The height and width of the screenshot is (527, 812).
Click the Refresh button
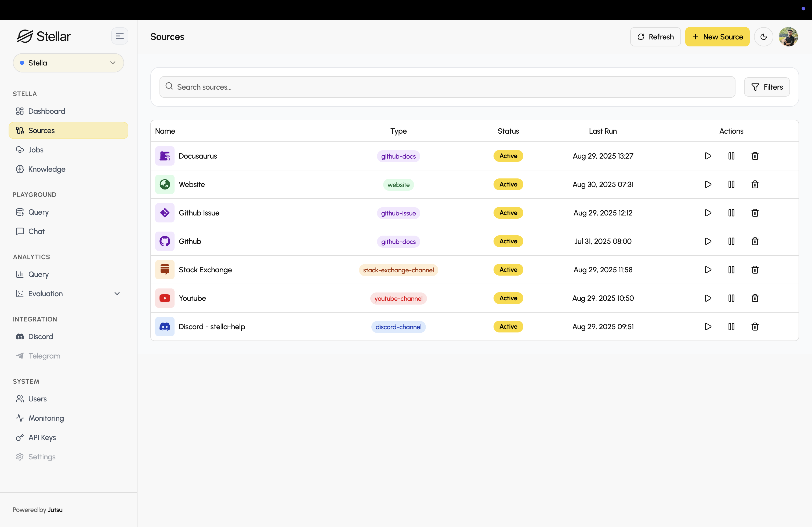pos(655,37)
